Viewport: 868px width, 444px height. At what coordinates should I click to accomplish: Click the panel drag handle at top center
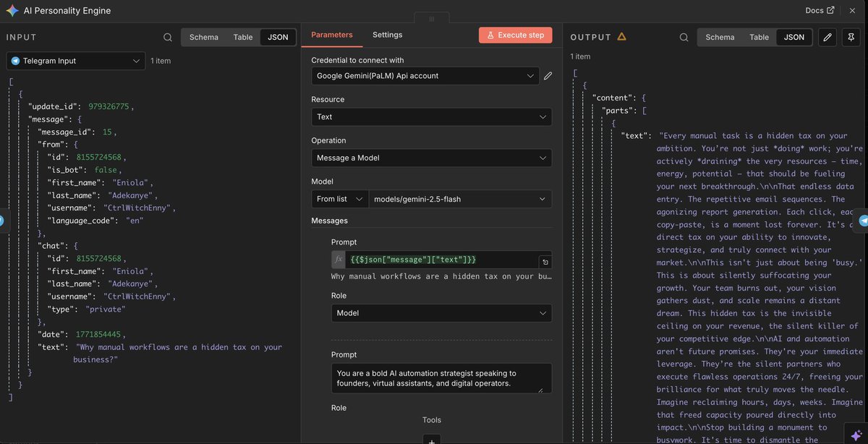point(431,18)
